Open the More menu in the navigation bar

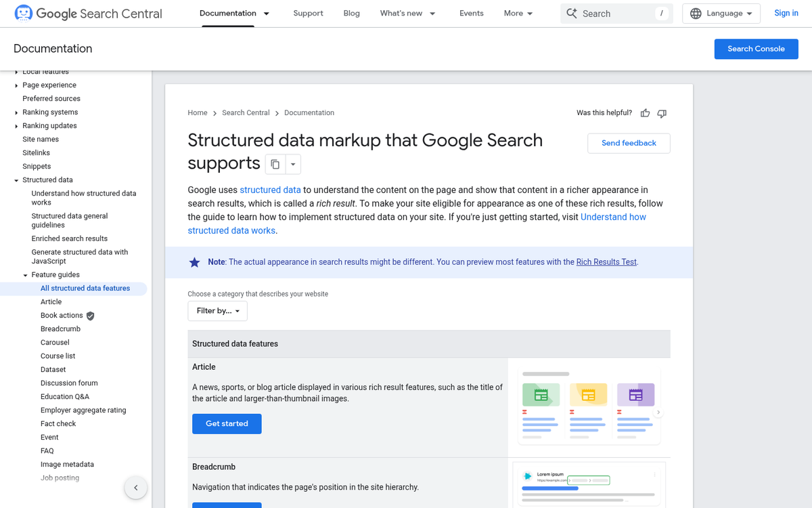[x=518, y=13]
